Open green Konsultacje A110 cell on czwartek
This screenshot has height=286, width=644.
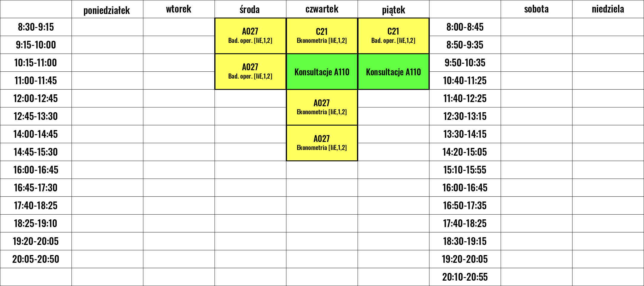pyautogui.click(x=322, y=72)
